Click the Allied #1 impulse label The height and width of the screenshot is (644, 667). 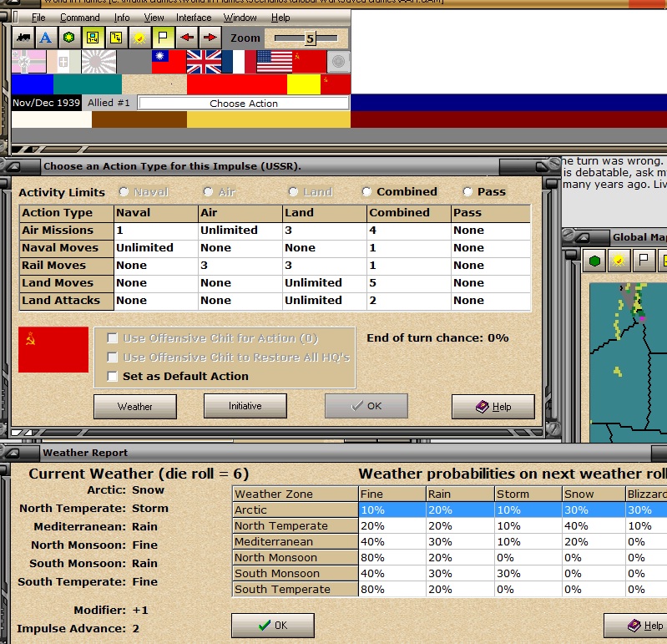(x=109, y=103)
